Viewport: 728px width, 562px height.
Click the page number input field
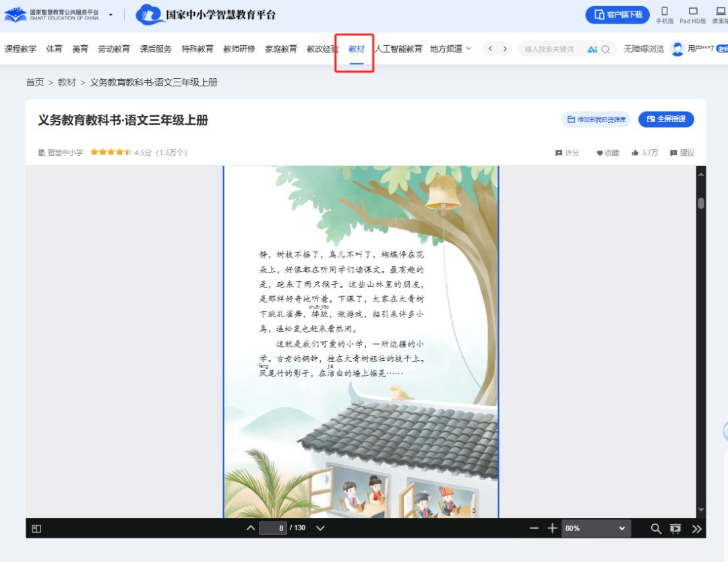click(273, 528)
